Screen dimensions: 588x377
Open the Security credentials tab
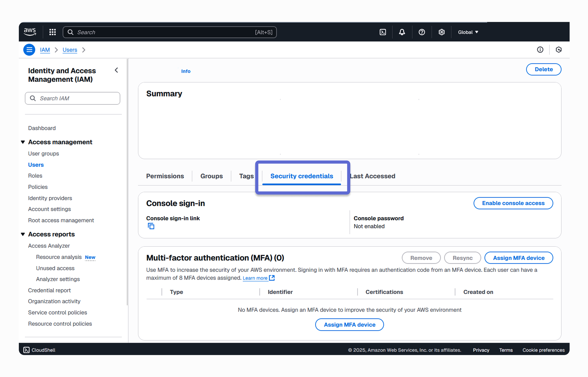tap(302, 176)
